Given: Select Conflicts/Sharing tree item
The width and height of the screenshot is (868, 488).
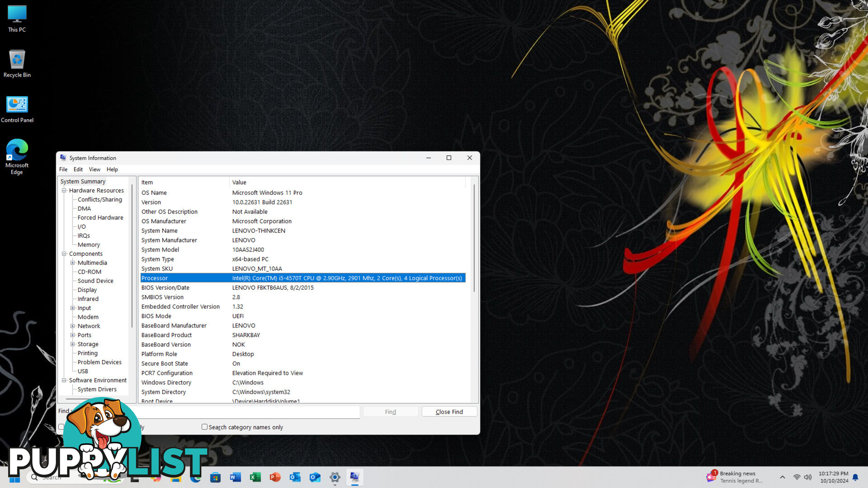Looking at the screenshot, I should 100,199.
